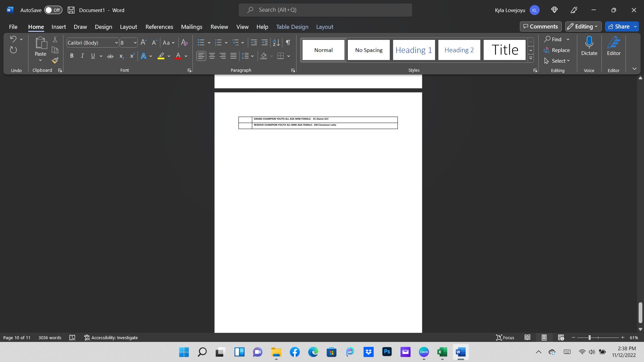This screenshot has height=362, width=644.
Task: Toggle Italic formatting
Action: (x=82, y=56)
